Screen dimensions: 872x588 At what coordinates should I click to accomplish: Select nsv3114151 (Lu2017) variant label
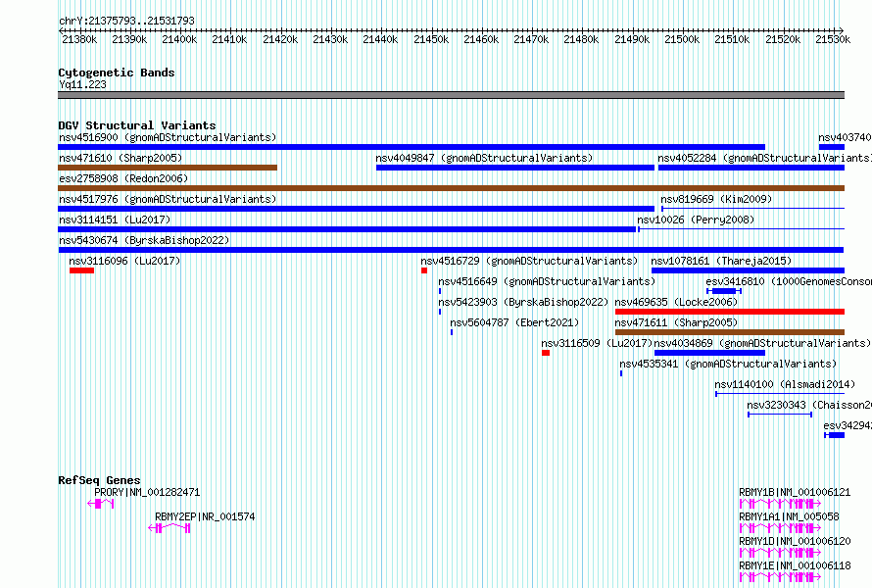click(x=115, y=220)
